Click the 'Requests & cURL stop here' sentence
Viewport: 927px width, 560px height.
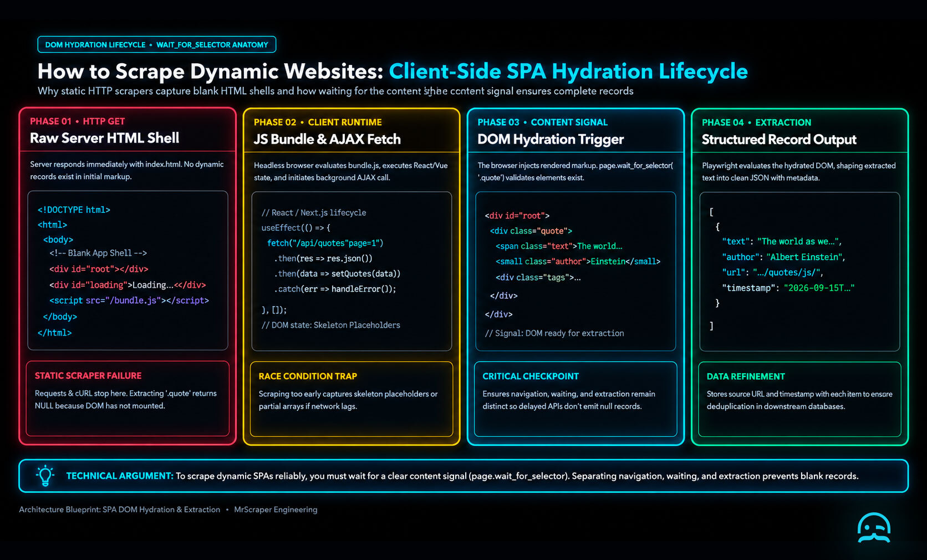point(126,400)
